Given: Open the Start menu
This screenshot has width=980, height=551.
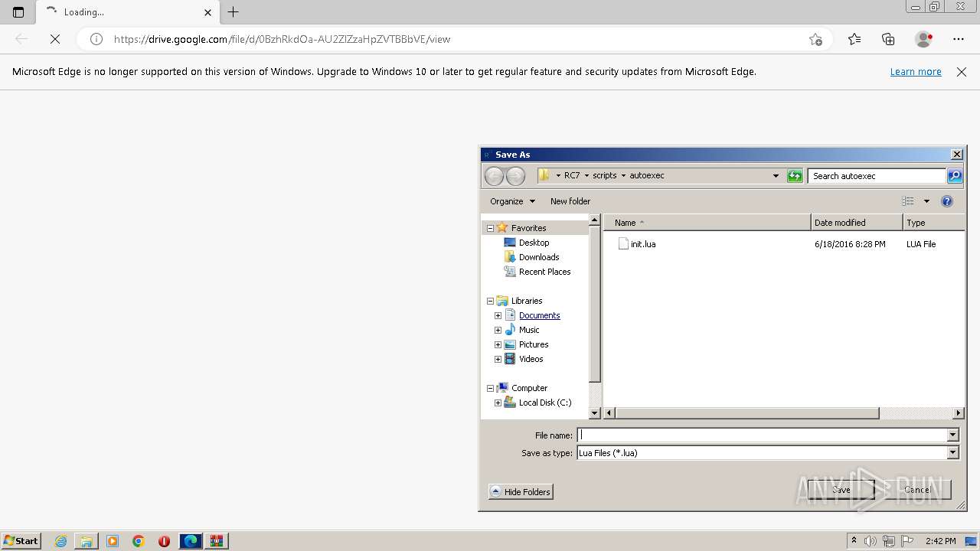Looking at the screenshot, I should tap(21, 541).
